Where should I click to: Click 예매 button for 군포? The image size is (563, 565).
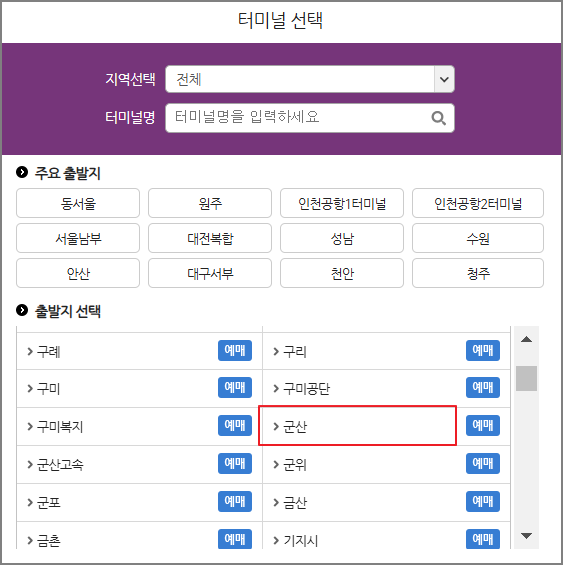[235, 501]
